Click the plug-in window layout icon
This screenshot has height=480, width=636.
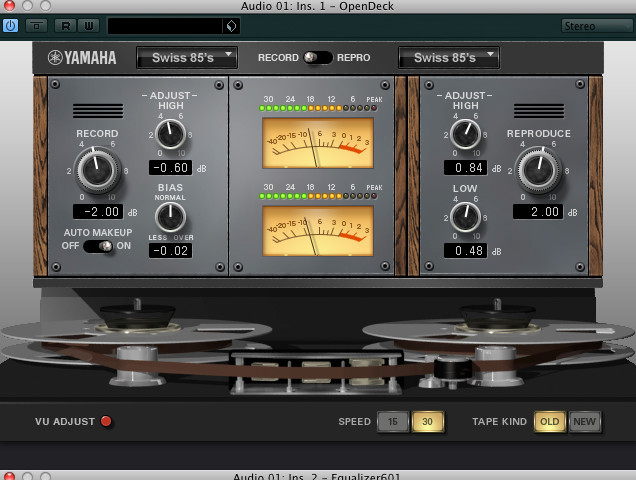36,26
